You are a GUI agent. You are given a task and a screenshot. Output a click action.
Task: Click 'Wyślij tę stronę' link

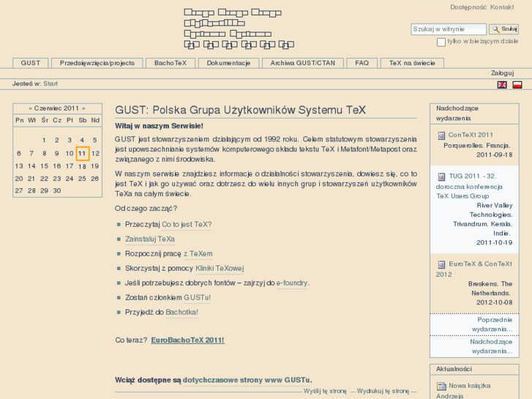325,391
